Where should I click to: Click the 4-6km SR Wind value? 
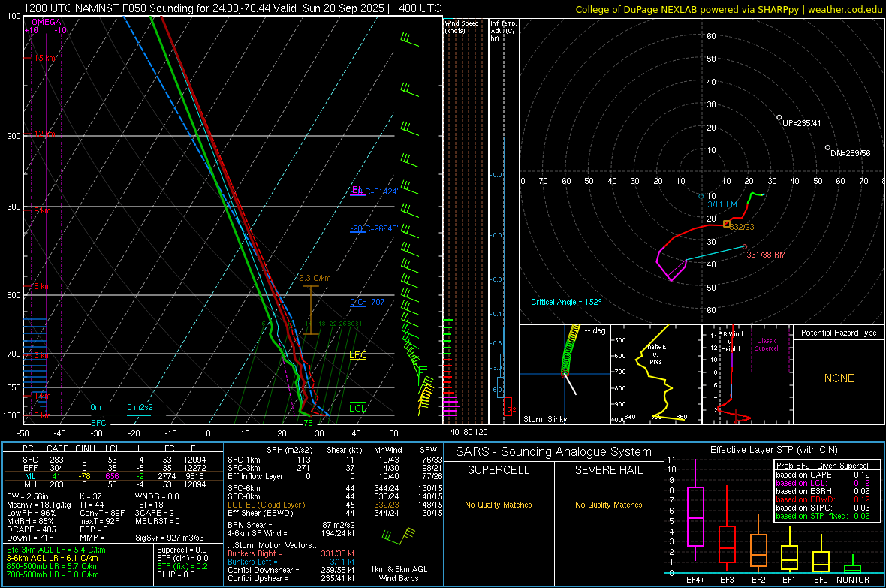click(x=291, y=533)
